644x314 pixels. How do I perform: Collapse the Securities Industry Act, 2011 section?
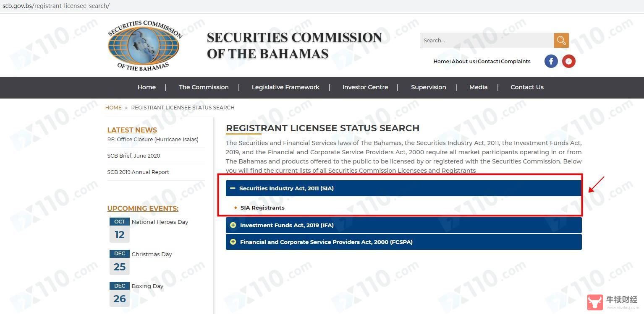pyautogui.click(x=404, y=188)
